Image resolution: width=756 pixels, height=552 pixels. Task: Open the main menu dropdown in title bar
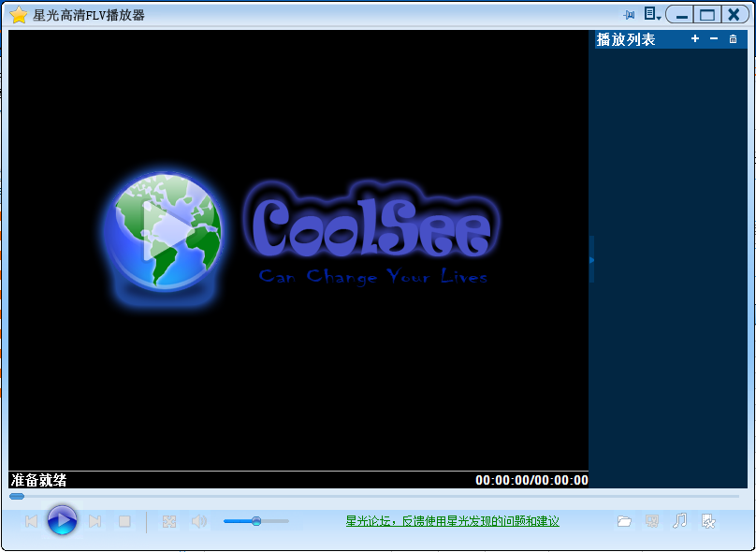(x=652, y=14)
